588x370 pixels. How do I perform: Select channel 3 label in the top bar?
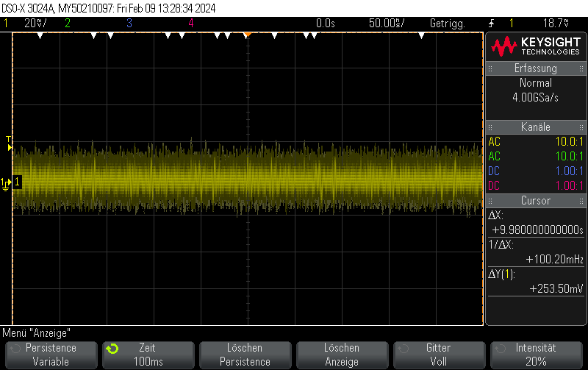coord(129,24)
